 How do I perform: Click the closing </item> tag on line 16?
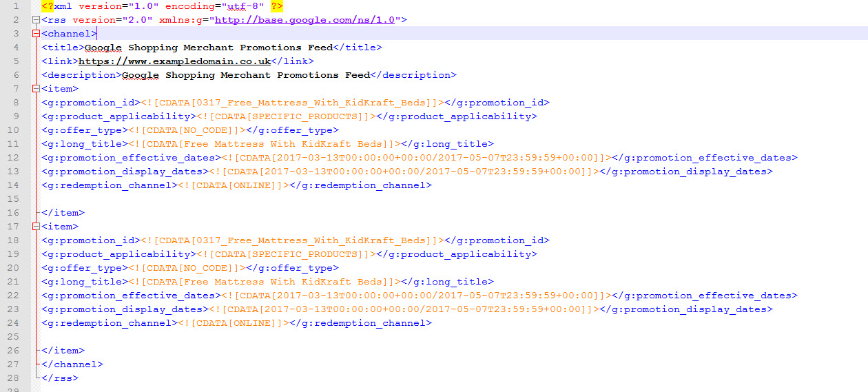coord(63,213)
